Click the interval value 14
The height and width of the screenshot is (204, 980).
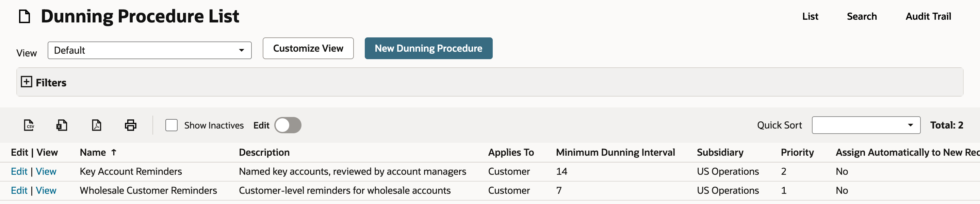(x=561, y=171)
